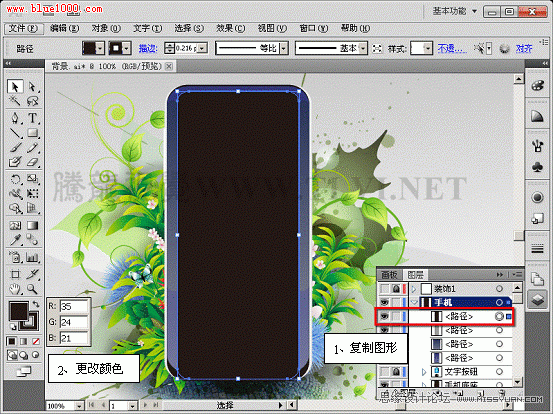Hide the highlighted <路径> sublayer eye
553x414 pixels.
pos(384,316)
